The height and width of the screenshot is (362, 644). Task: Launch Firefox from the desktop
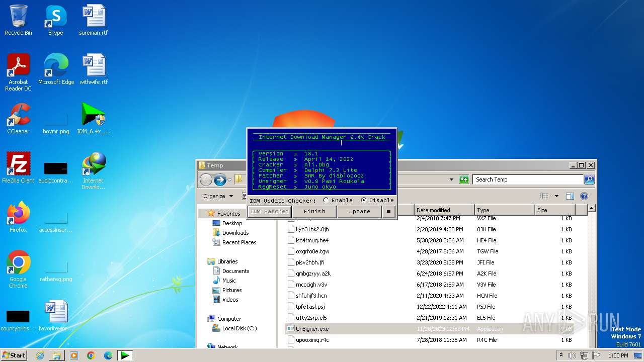[x=18, y=217]
